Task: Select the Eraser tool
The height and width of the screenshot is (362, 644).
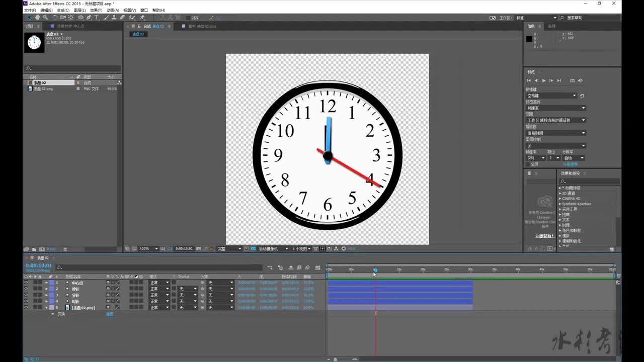Action: pos(122,18)
